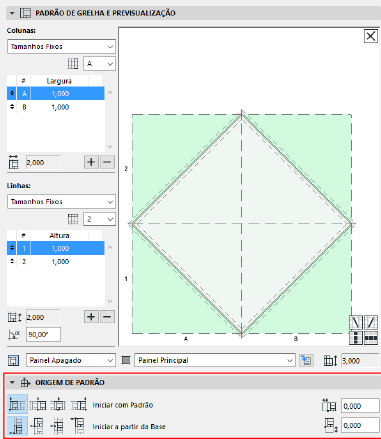Click column label 'B' below the preview grid
381x439 pixels.
296,339
